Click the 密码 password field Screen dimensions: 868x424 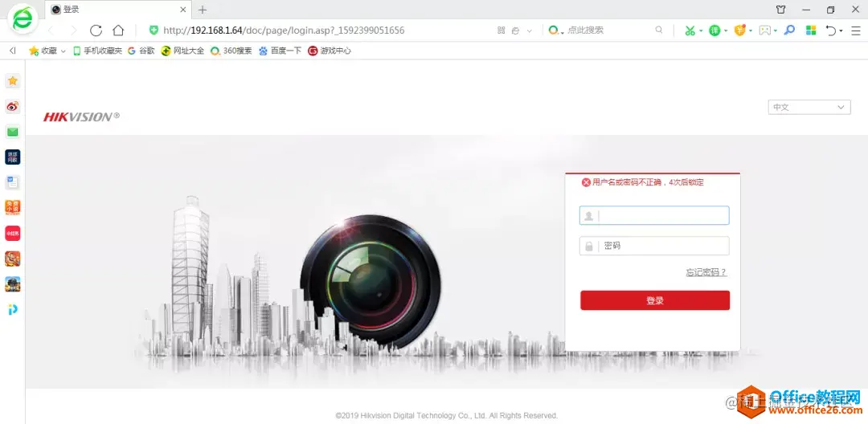tap(654, 246)
